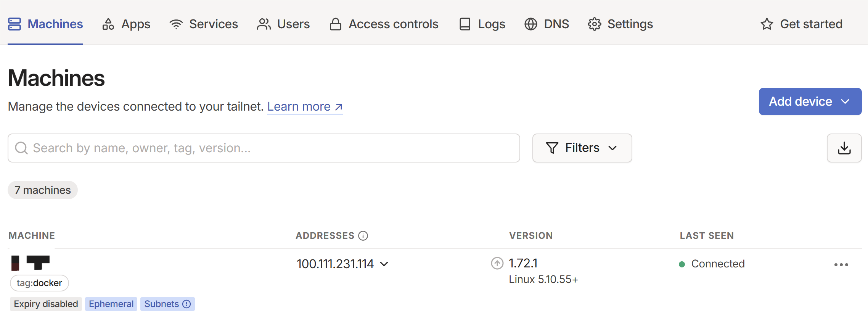
Task: Open the machine's three-dot menu
Action: tap(841, 265)
